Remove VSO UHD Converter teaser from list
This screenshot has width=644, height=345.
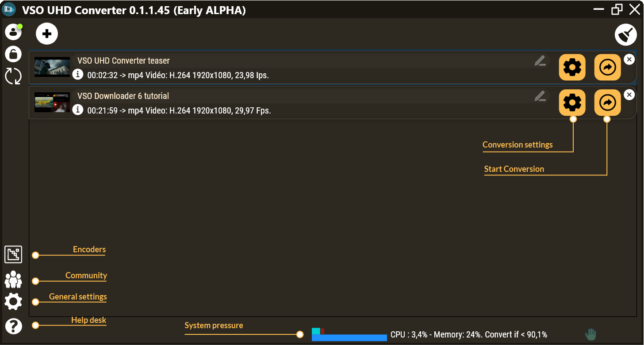[x=629, y=59]
